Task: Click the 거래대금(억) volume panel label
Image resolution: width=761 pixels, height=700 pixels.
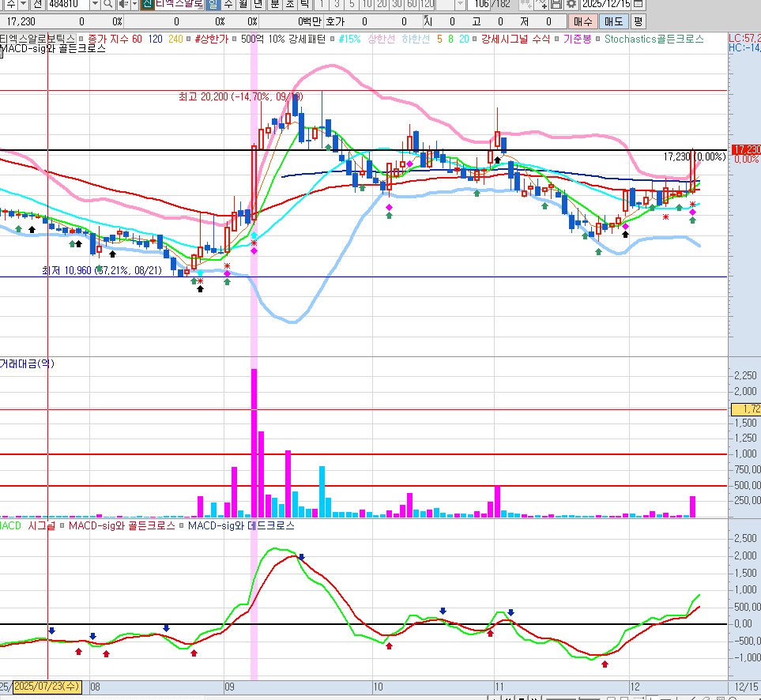Action: coord(27,363)
